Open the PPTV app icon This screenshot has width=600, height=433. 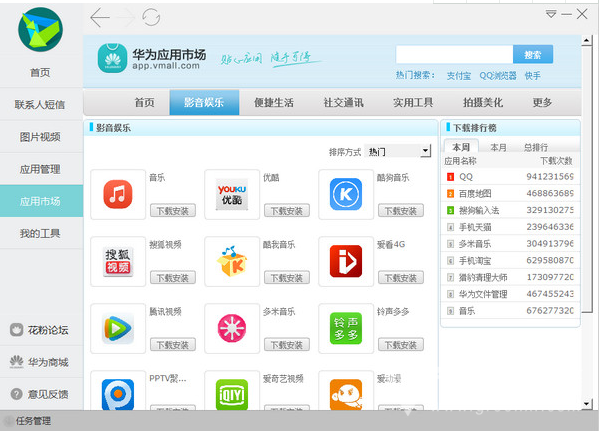(118, 394)
